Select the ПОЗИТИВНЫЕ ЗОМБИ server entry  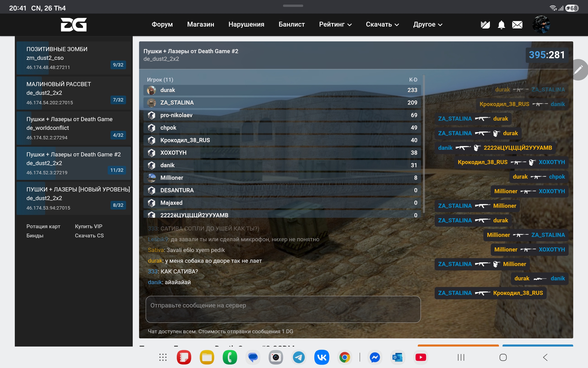pos(73,58)
